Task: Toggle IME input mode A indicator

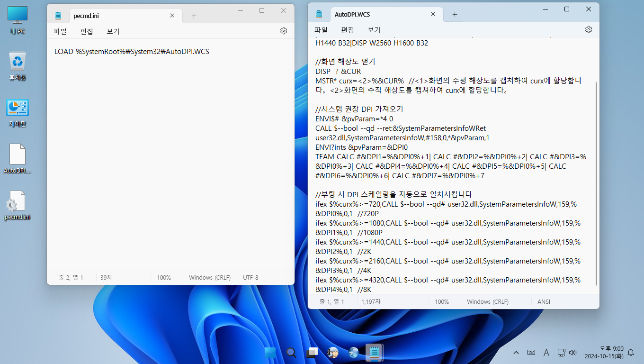Action: pyautogui.click(x=546, y=353)
